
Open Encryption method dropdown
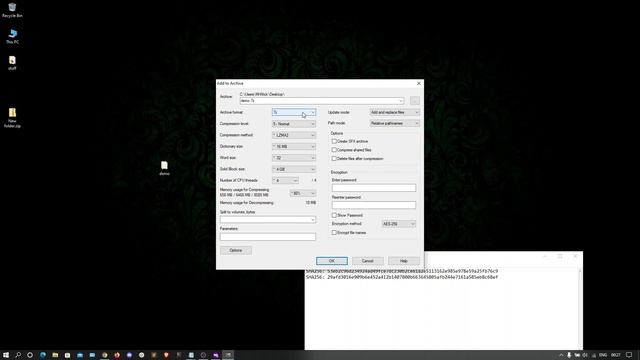click(398, 224)
